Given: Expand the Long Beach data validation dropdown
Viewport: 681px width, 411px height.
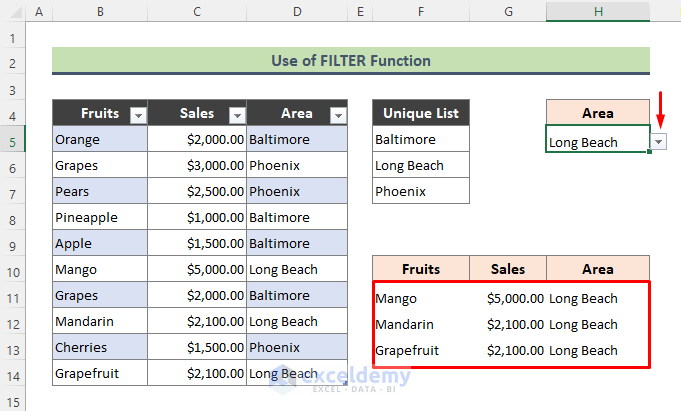Looking at the screenshot, I should click(658, 142).
